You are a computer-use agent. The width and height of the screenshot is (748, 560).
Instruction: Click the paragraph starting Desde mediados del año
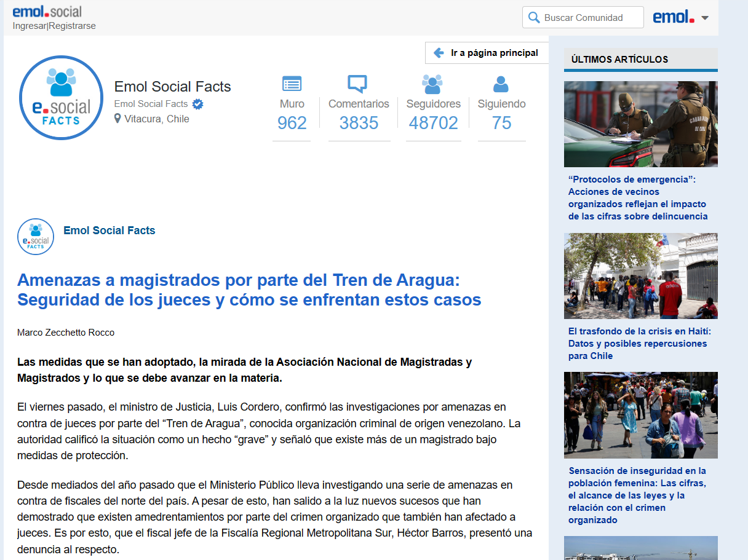coord(275,517)
